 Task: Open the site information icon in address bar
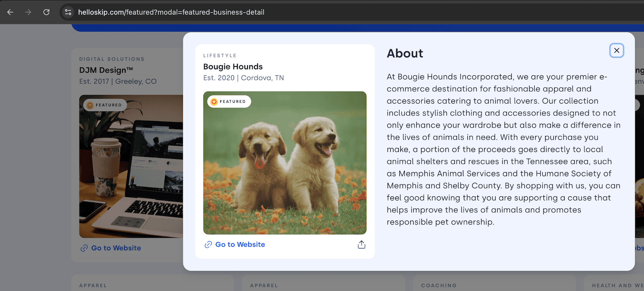68,12
